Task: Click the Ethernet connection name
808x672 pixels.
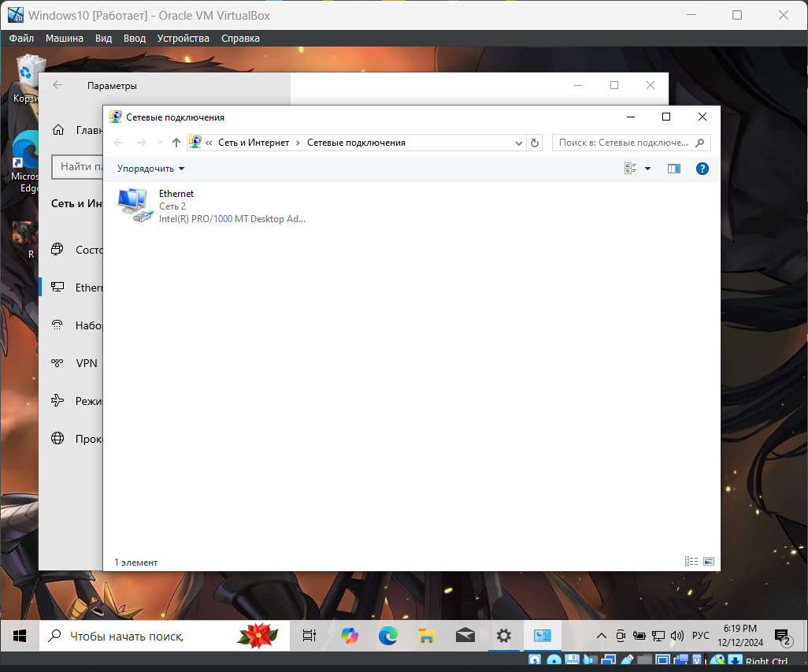Action: point(176,194)
